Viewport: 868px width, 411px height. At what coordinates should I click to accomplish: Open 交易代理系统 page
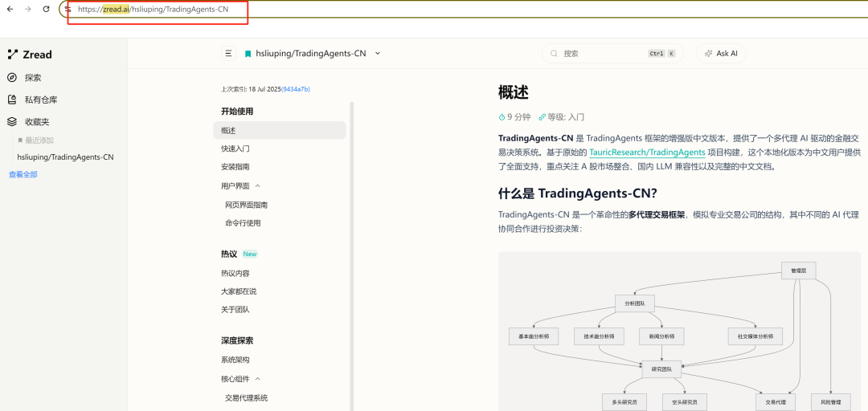click(x=247, y=398)
